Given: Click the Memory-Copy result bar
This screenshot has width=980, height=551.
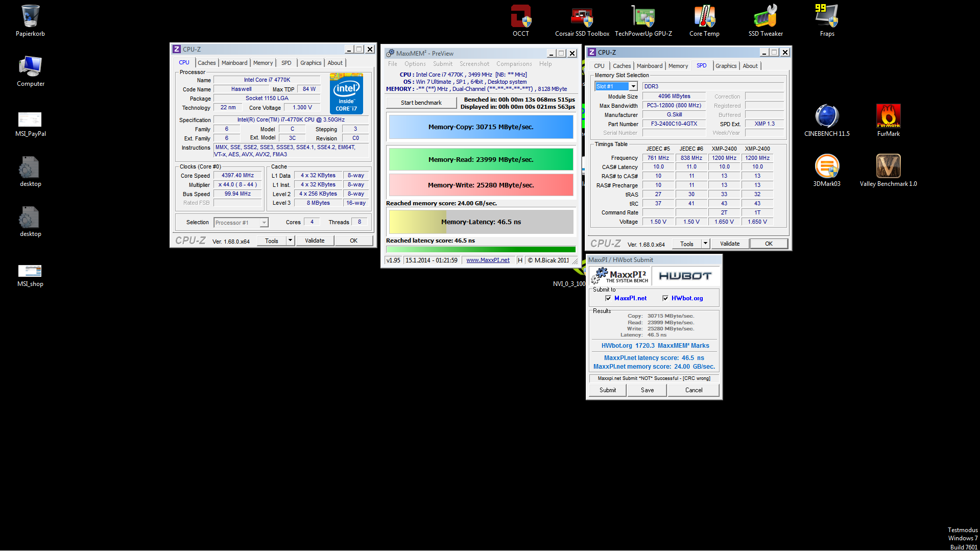Looking at the screenshot, I should pos(481,127).
